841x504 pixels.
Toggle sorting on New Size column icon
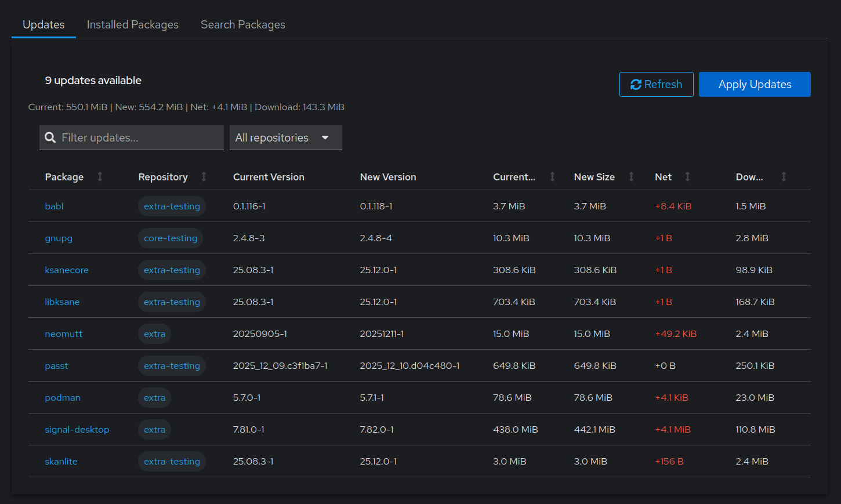click(631, 177)
